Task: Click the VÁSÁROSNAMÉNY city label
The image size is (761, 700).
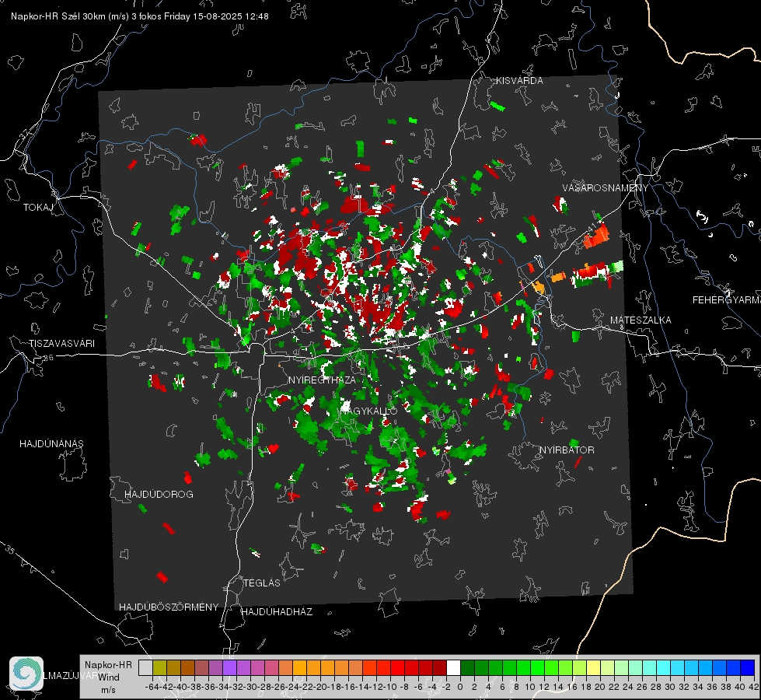Action: point(606,188)
